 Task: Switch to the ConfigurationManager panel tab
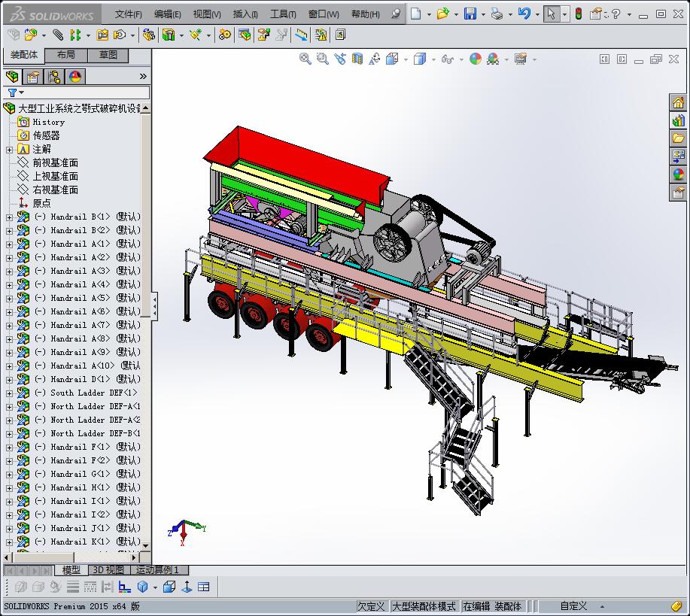[x=54, y=77]
